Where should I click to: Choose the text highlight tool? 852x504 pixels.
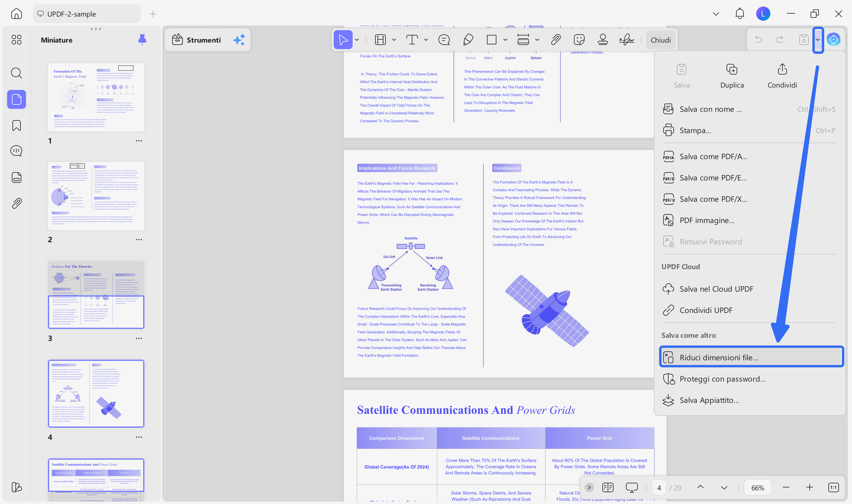click(x=380, y=40)
